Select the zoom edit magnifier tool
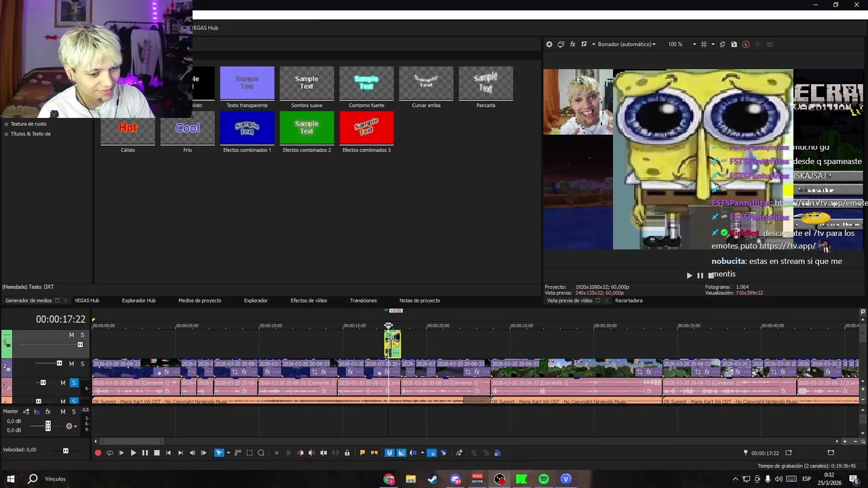This screenshot has height=488, width=868. coord(261,453)
